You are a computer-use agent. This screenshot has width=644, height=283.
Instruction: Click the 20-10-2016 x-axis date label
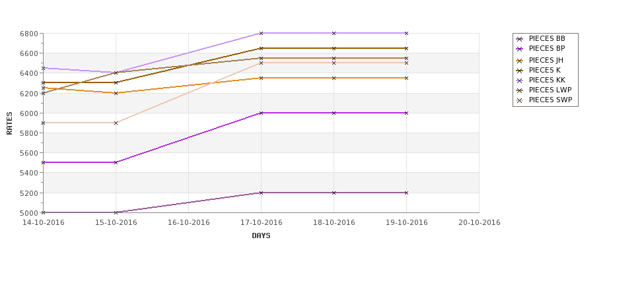tap(480, 223)
